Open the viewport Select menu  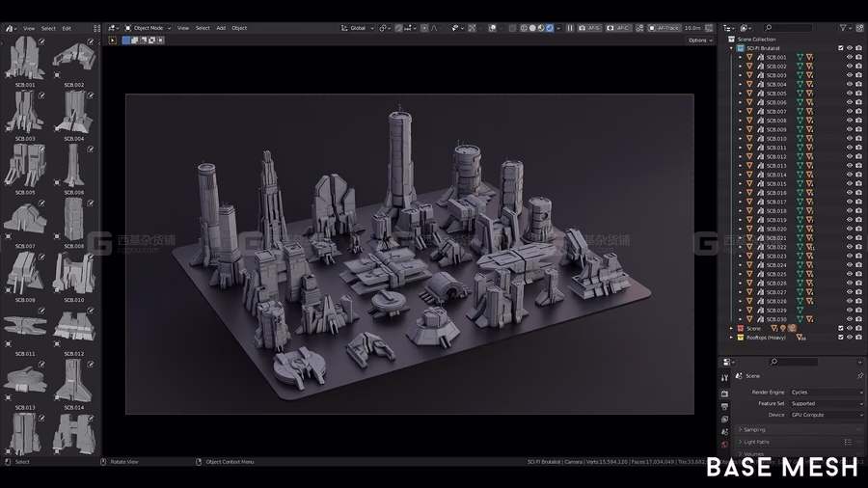203,28
